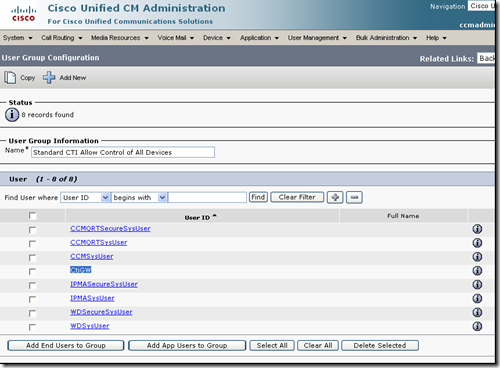Viewport: 500px width, 368px height.
Task: Check the CCMSysUser checkbox
Action: coord(32,258)
